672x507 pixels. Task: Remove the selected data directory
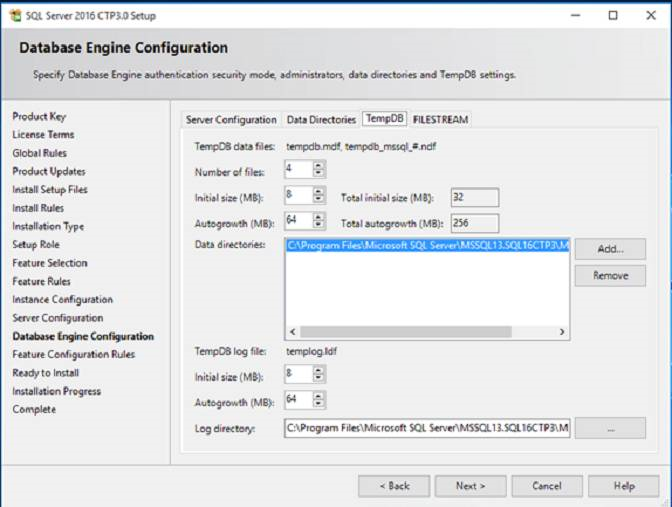(610, 276)
